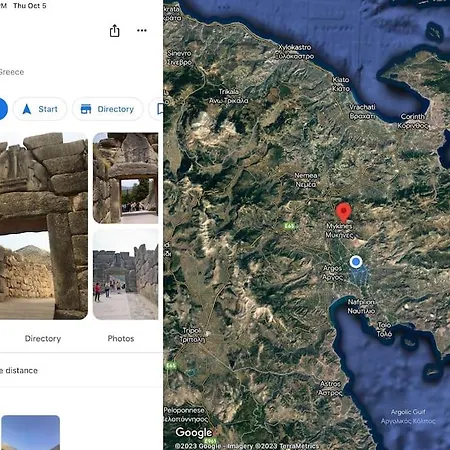Tap the blue circular Directions button

[3, 109]
